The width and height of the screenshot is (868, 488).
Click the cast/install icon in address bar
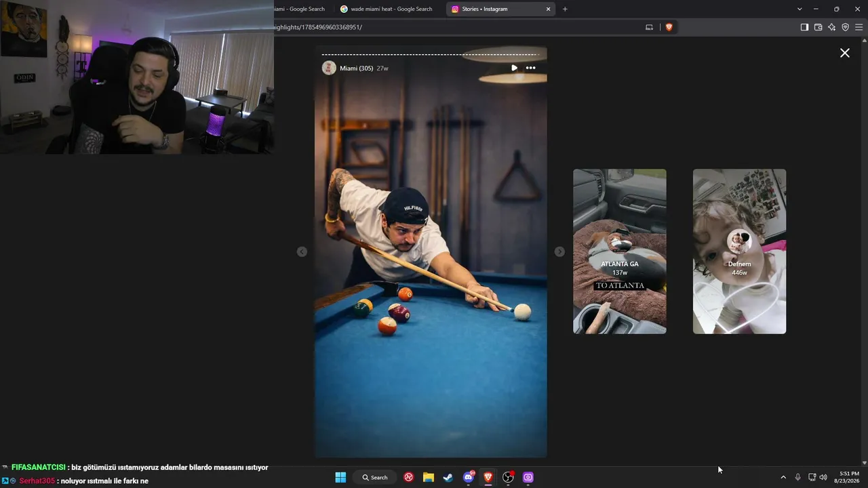[649, 27]
